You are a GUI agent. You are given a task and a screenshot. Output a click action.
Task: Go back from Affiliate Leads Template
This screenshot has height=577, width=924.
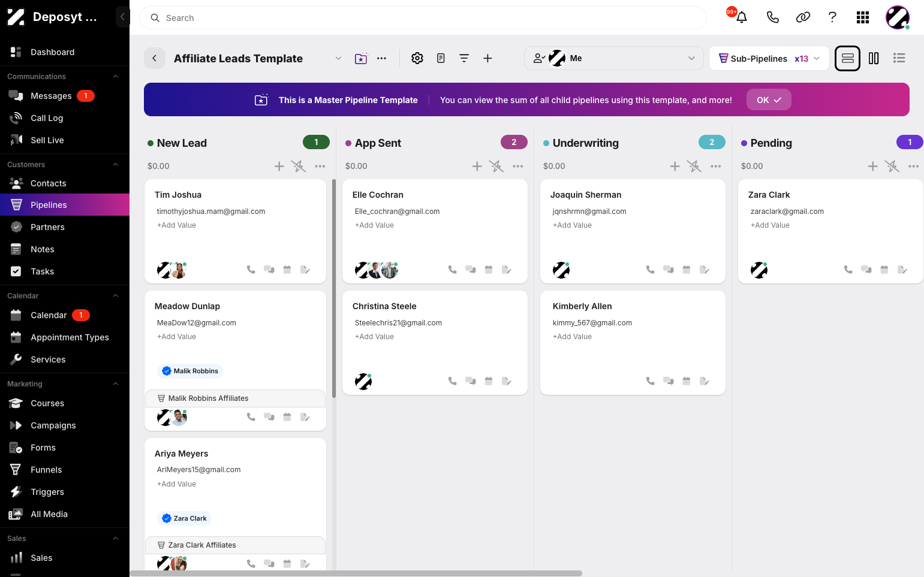155,58
